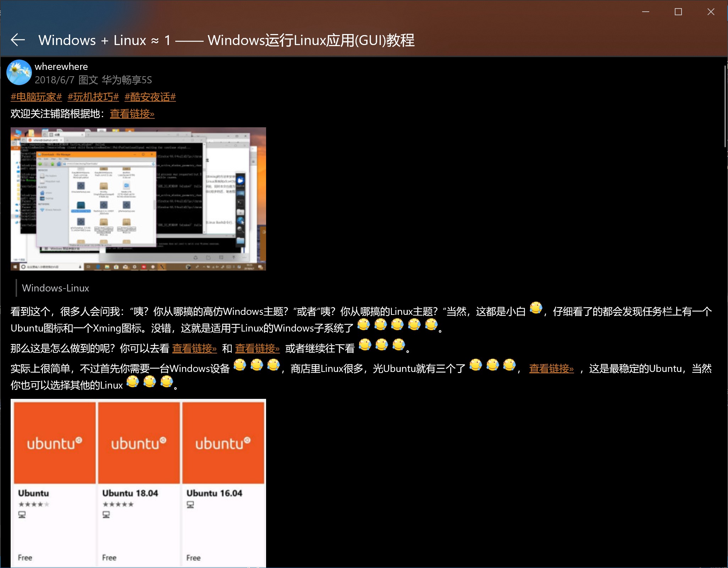Image resolution: width=728 pixels, height=568 pixels.
Task: Open the #酷安夜话# hashtag
Action: (150, 97)
